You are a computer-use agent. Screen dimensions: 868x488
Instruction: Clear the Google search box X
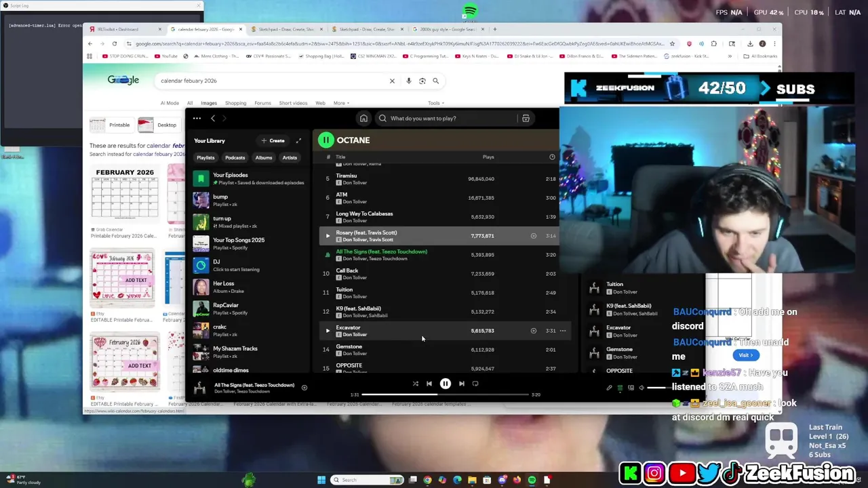pos(392,81)
